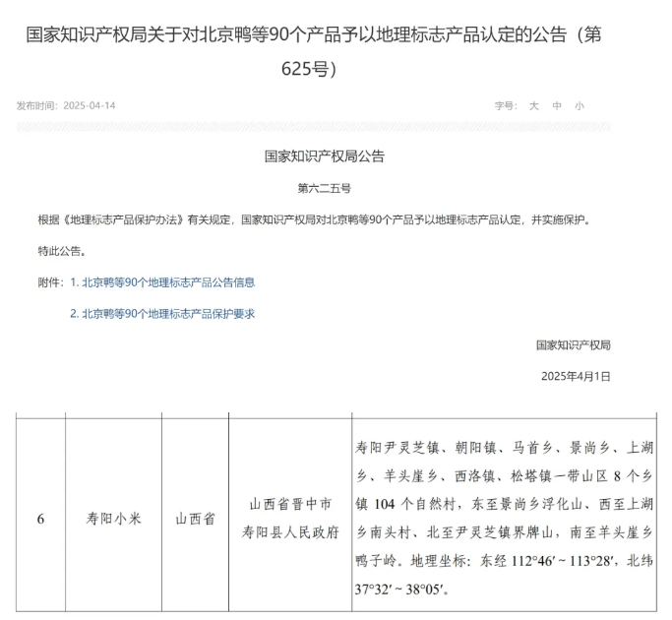Set font size to 中 (medium)

(x=557, y=105)
